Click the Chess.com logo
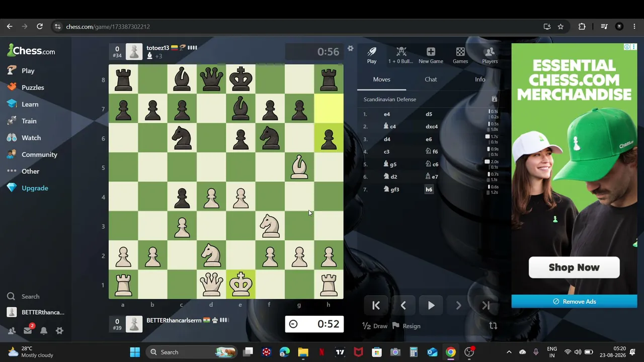Screen dimensions: 644x362 pyautogui.click(x=31, y=50)
